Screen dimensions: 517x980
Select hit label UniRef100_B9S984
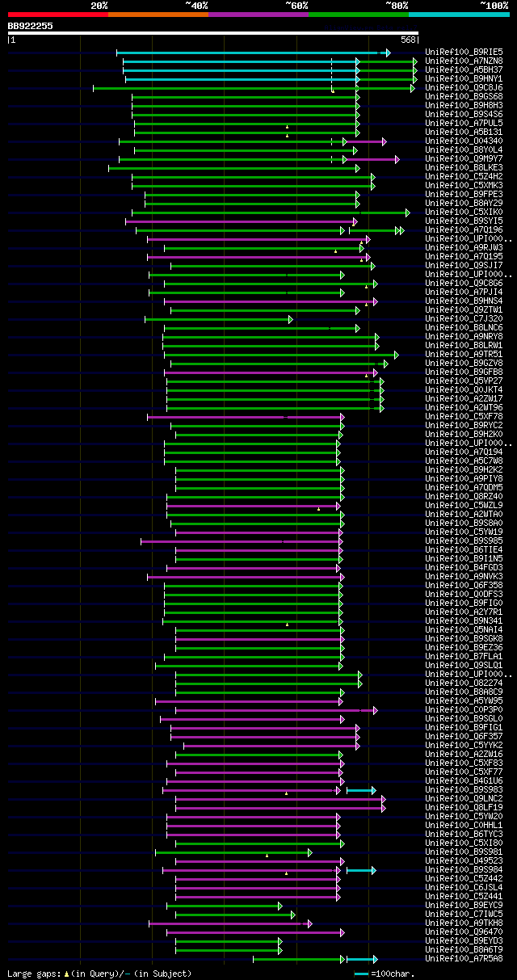(x=464, y=870)
